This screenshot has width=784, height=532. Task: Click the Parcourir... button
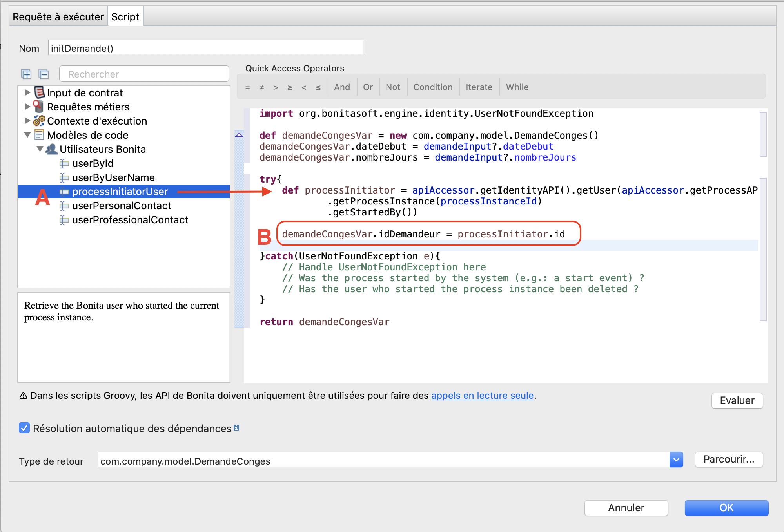(x=729, y=459)
